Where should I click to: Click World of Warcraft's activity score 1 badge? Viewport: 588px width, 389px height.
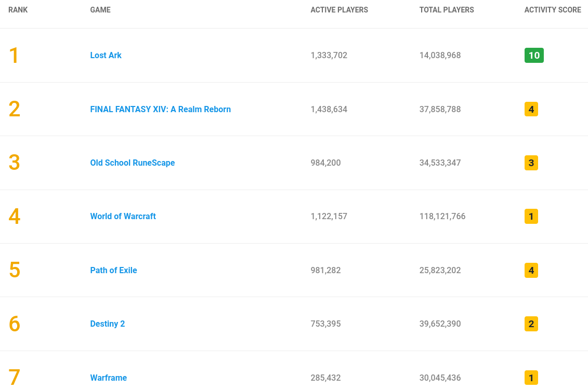pyautogui.click(x=531, y=216)
